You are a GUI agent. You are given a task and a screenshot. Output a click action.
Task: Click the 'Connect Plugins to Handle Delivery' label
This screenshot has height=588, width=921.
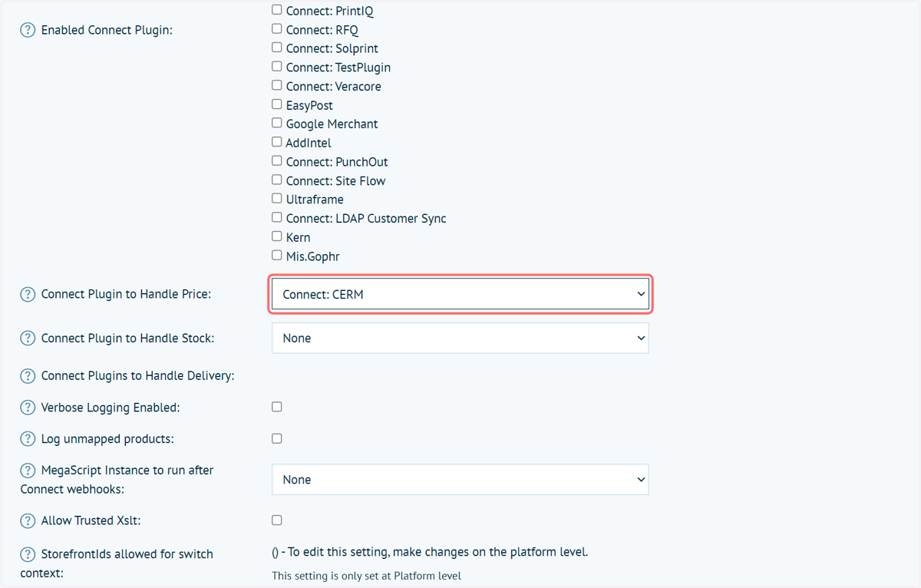pyautogui.click(x=137, y=376)
